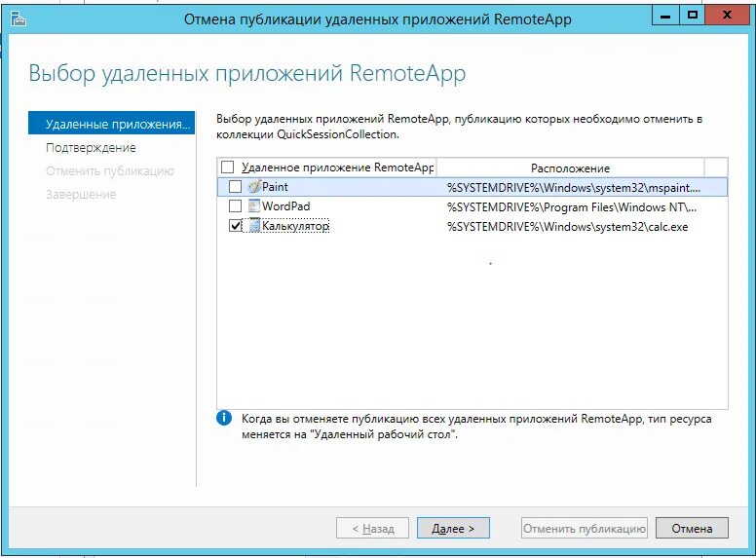Screen dimensions: 756x558
Task: Click the Далее button
Action: tap(453, 528)
